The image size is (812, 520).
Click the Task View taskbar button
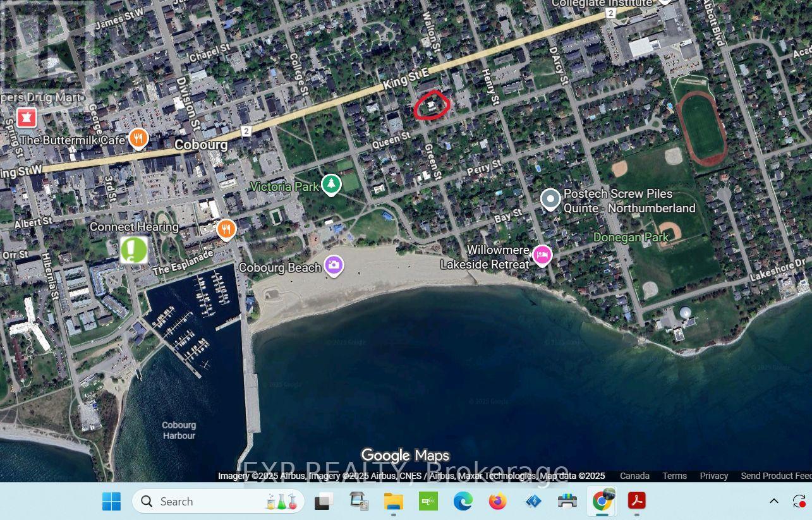click(x=324, y=501)
